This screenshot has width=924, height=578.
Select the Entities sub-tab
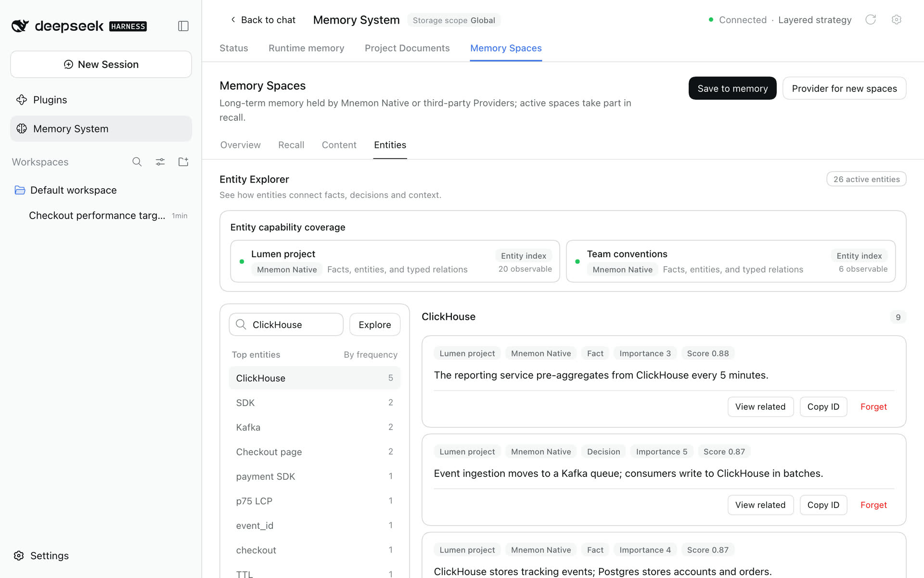point(390,145)
